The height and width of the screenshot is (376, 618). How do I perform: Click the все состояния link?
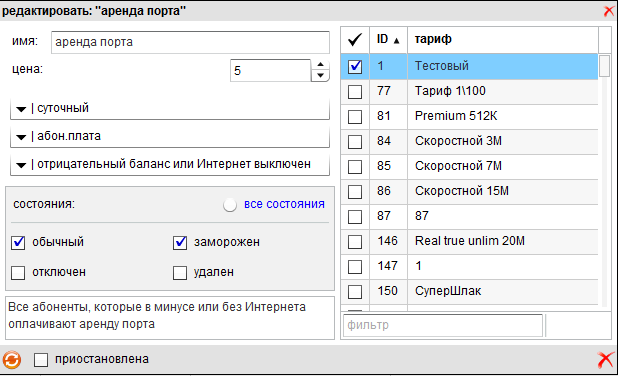tap(284, 204)
